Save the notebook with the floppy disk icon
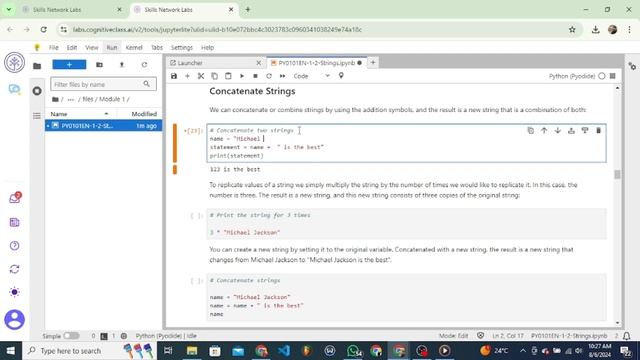The image size is (640, 360). coord(174,76)
